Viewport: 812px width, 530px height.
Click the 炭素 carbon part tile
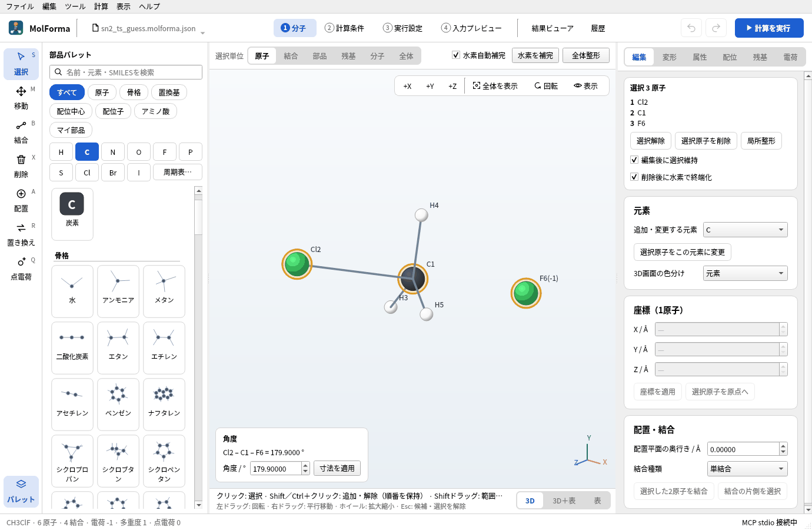point(72,214)
